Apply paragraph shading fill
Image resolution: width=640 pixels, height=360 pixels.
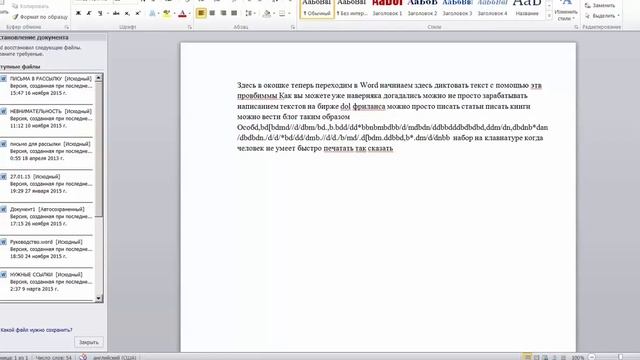point(267,13)
